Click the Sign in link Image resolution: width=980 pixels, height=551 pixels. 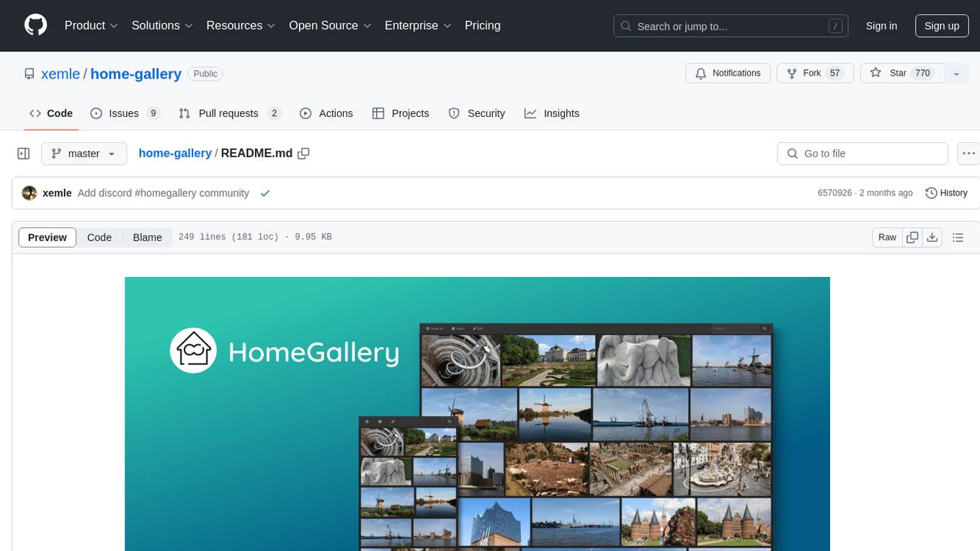[881, 26]
